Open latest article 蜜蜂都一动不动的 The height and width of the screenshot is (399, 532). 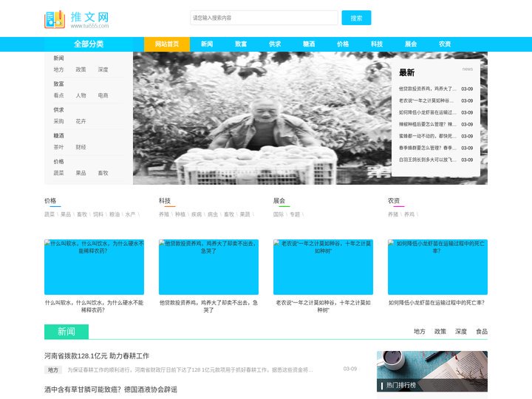(x=428, y=136)
